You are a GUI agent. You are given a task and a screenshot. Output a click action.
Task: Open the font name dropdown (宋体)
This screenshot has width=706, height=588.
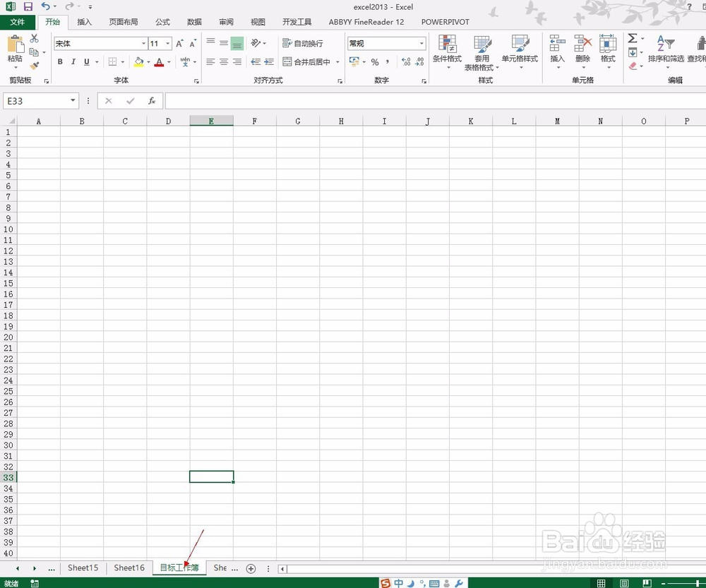point(143,44)
